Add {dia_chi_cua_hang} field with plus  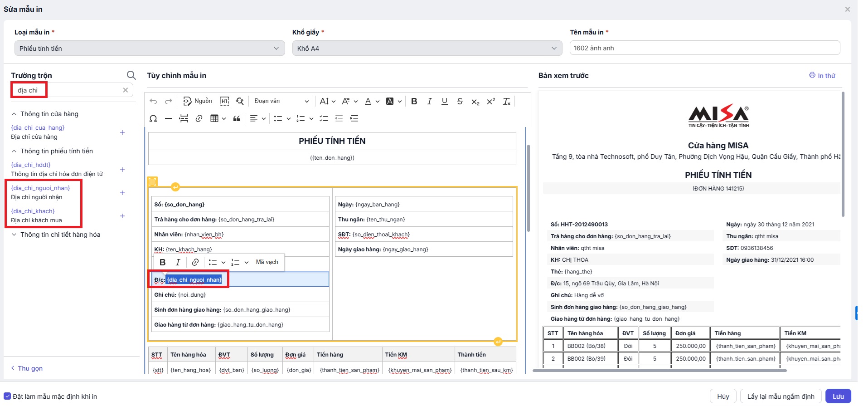tap(122, 132)
